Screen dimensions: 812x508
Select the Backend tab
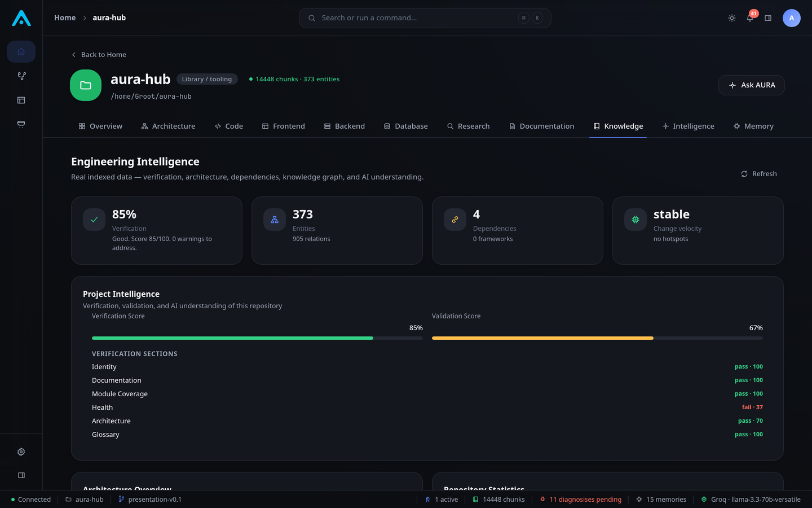345,126
